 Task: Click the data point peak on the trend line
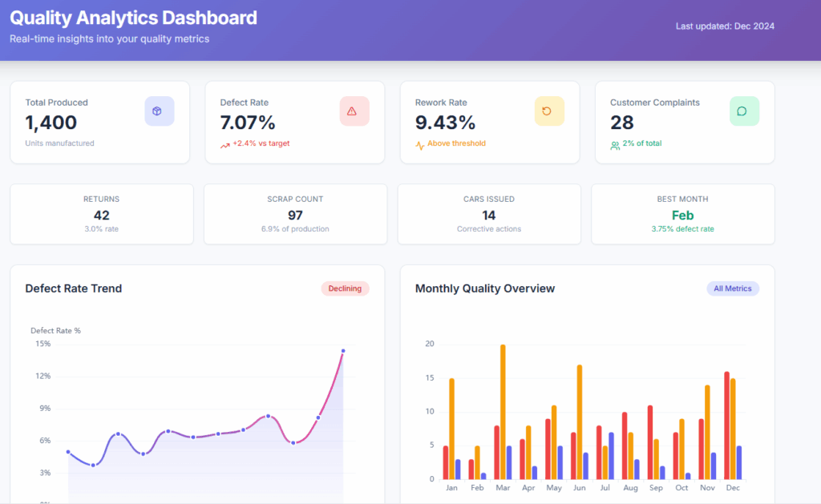tap(343, 350)
